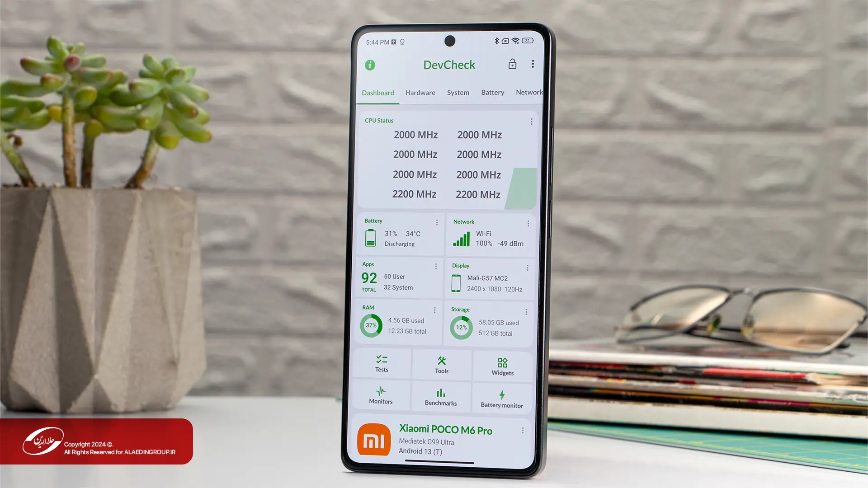Screen dimensions: 868x488
Task: Expand CPU Status options menu
Action: click(x=531, y=122)
